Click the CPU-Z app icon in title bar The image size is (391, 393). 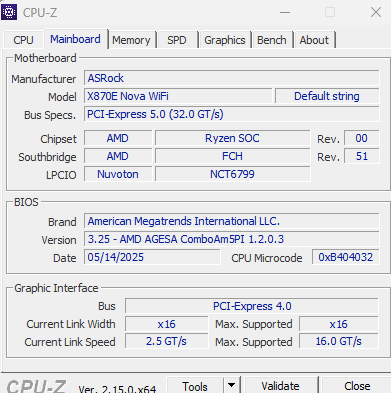coord(9,12)
